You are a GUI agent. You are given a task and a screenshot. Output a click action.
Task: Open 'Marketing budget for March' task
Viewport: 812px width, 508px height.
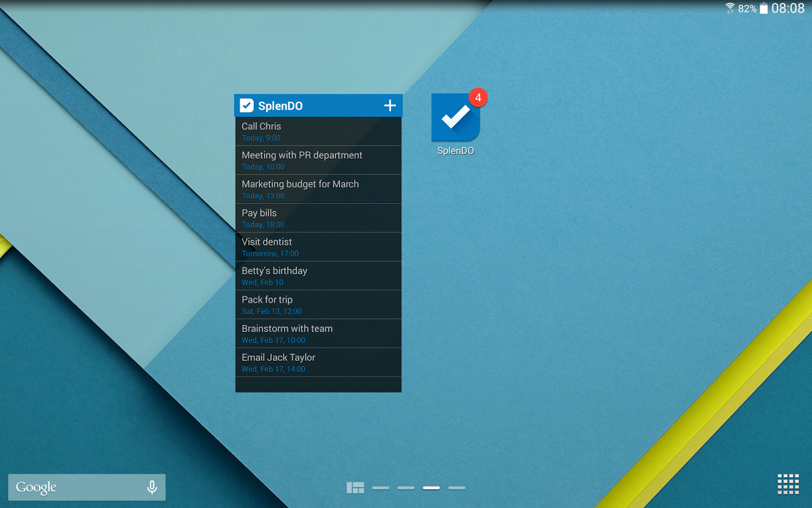point(318,189)
